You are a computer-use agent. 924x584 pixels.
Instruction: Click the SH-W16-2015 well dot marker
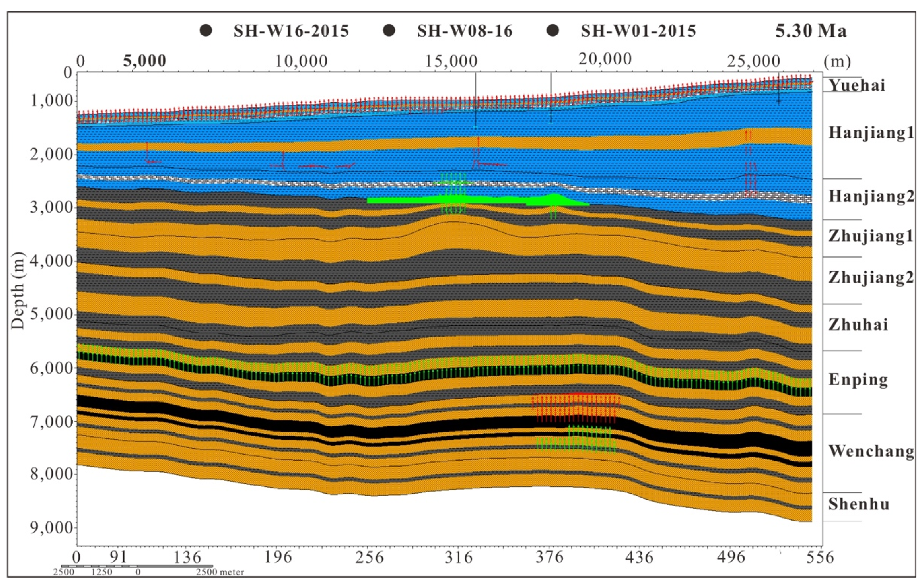click(206, 30)
